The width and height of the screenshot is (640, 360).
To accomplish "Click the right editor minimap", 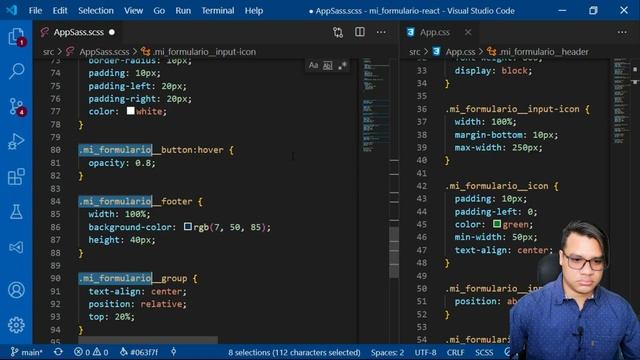I will point(622,102).
